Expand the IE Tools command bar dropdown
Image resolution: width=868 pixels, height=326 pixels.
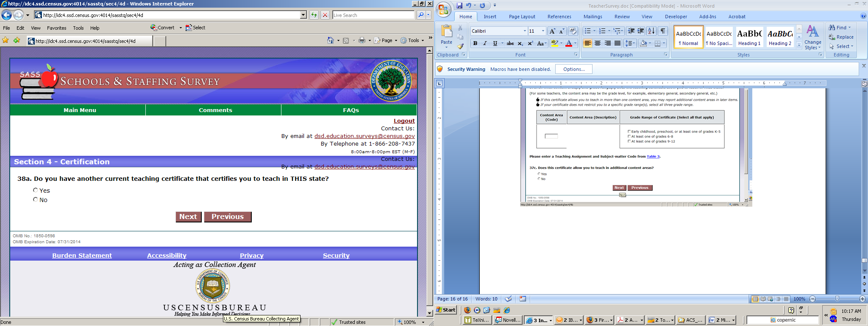pyautogui.click(x=423, y=40)
